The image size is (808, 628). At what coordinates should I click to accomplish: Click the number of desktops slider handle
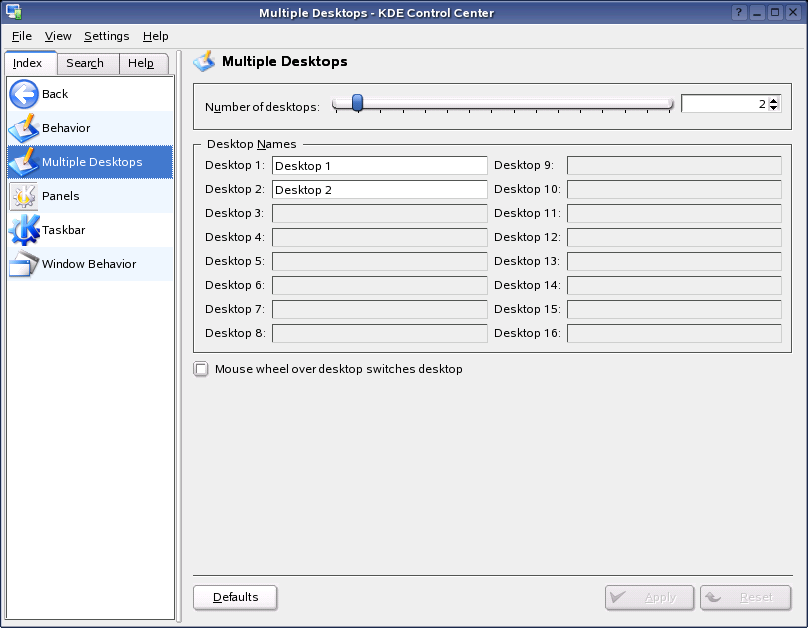click(x=357, y=103)
